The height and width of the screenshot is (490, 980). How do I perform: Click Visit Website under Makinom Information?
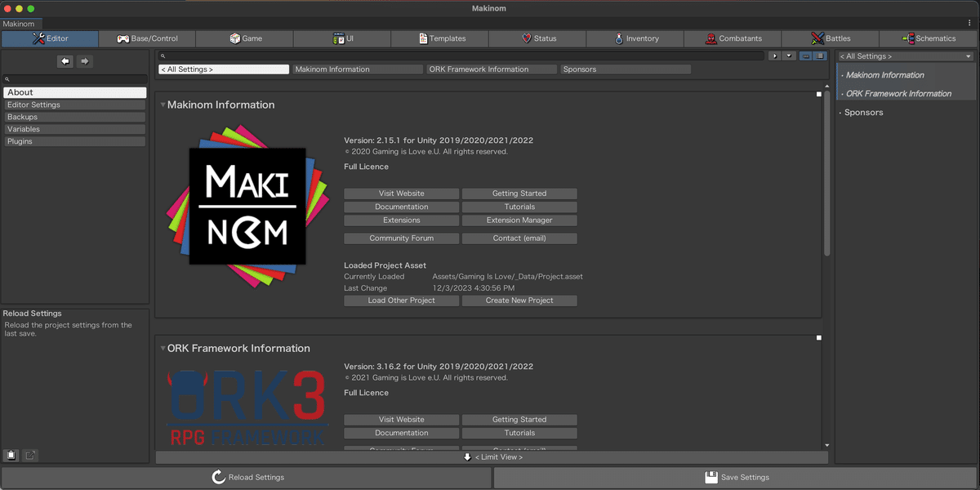[402, 194]
